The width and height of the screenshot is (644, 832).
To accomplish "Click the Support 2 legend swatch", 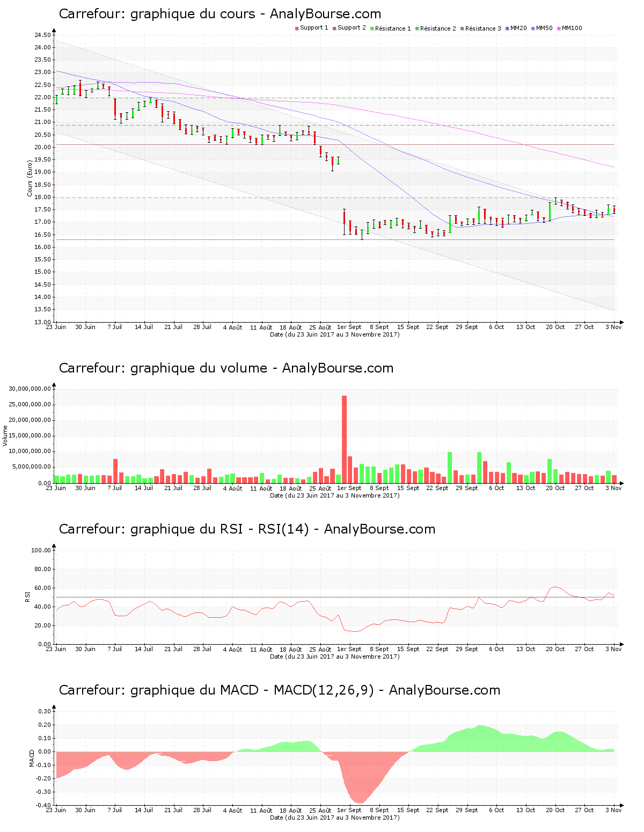I will click(x=334, y=28).
